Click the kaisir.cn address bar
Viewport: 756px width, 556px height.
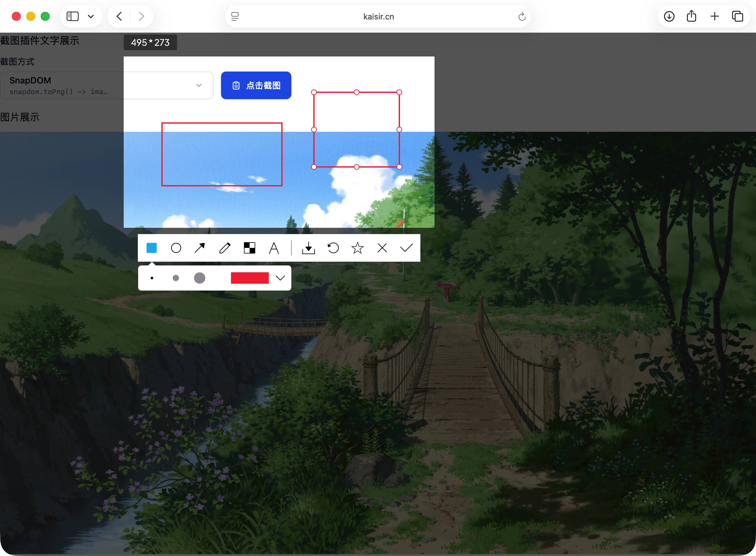(378, 16)
